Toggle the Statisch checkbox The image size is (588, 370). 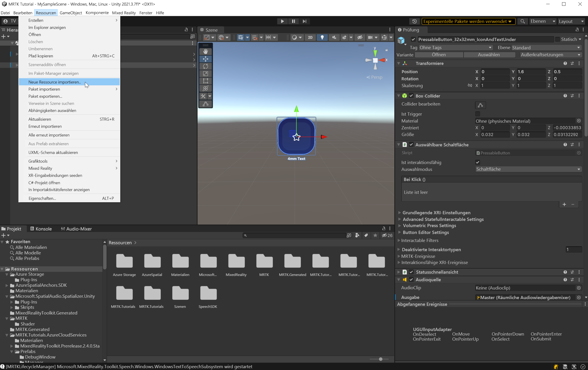point(557,39)
